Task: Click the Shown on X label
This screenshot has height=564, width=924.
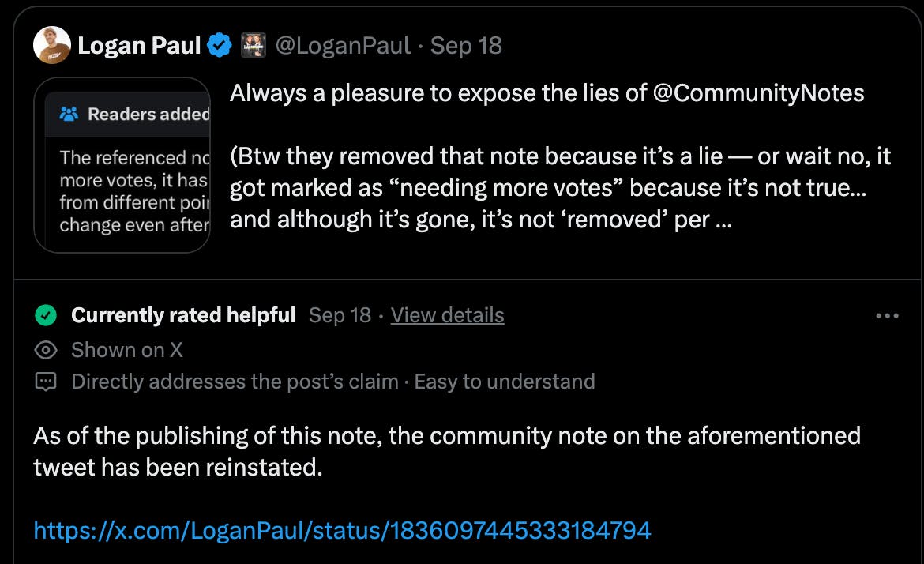Action: 126,350
